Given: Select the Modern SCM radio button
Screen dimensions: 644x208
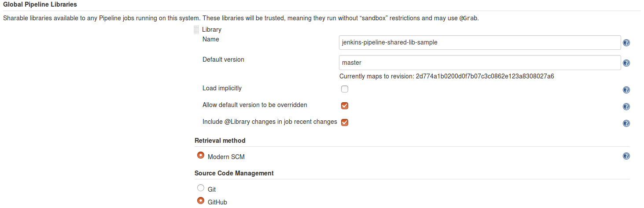Looking at the screenshot, I should tap(201, 156).
